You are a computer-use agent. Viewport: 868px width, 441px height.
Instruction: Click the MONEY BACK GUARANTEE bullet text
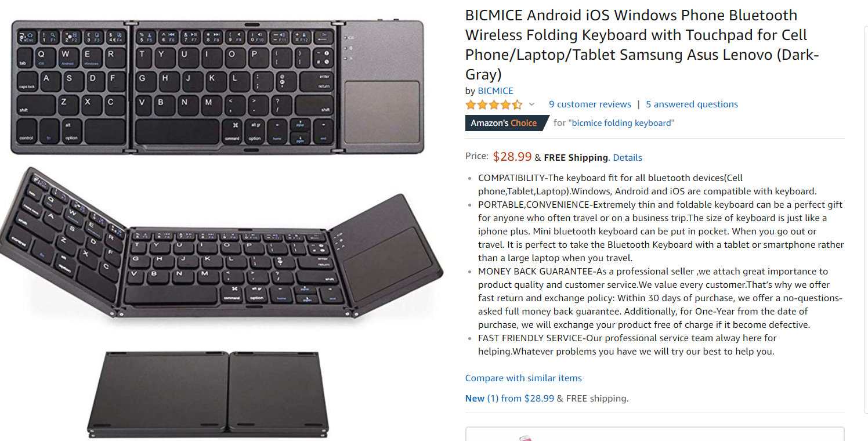pyautogui.click(x=660, y=298)
